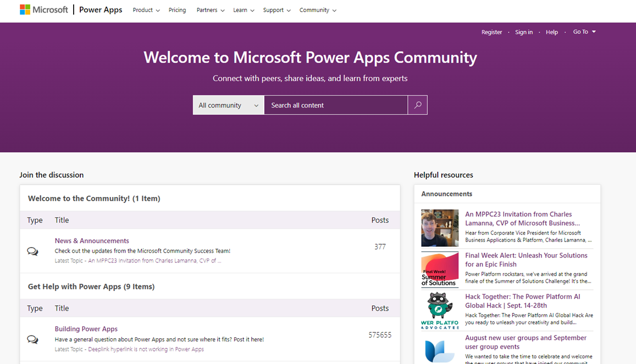The height and width of the screenshot is (364, 636).
Task: Click the user groups announcement thumbnail
Action: (440, 350)
